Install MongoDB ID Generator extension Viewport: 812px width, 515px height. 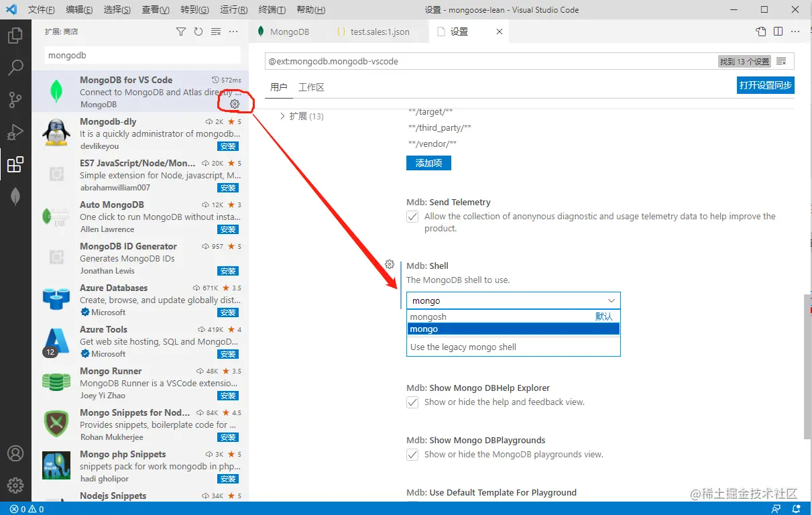[228, 271]
